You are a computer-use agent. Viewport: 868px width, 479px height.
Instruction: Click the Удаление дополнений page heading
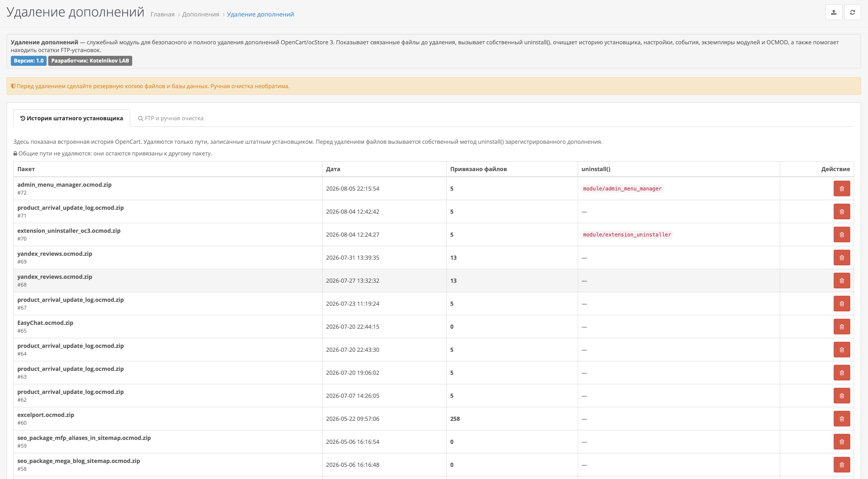point(76,12)
